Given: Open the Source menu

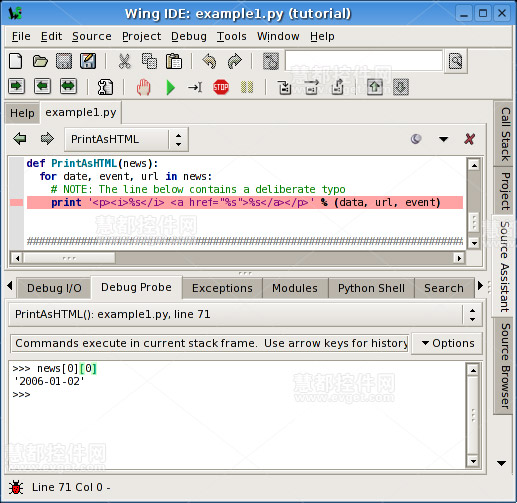Looking at the screenshot, I should click(92, 36).
